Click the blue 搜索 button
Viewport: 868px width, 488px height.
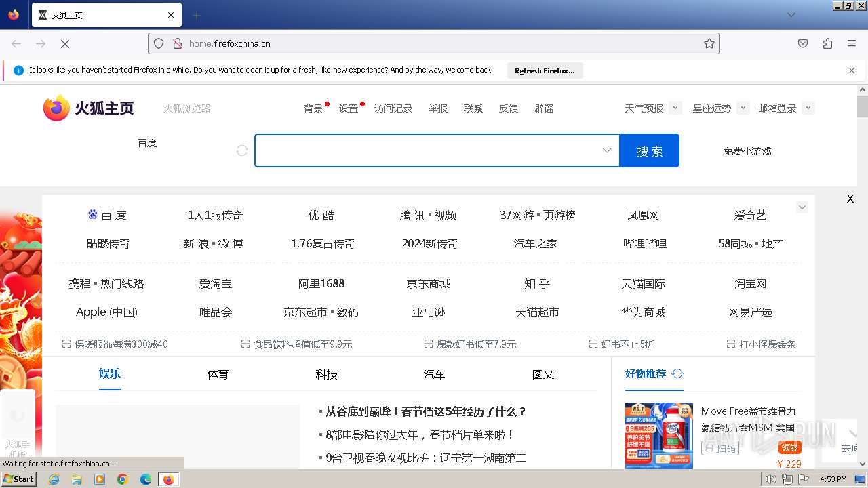(x=649, y=150)
